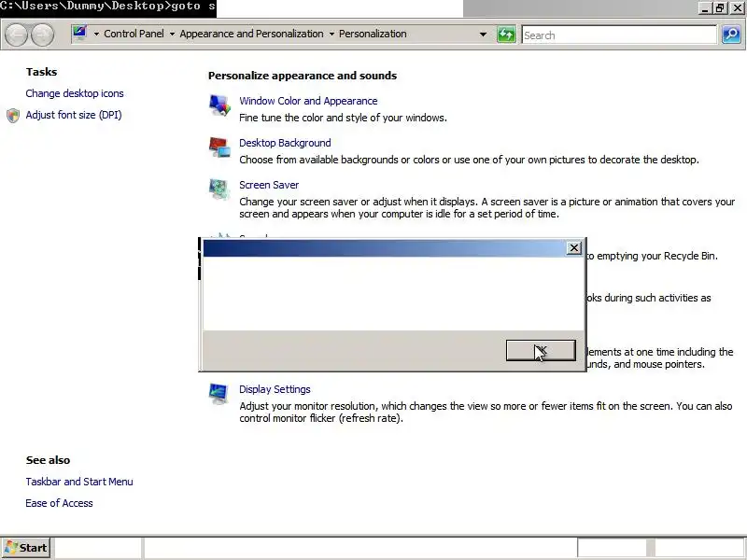
Task: Open the address bar history dropdown
Action: click(x=483, y=35)
